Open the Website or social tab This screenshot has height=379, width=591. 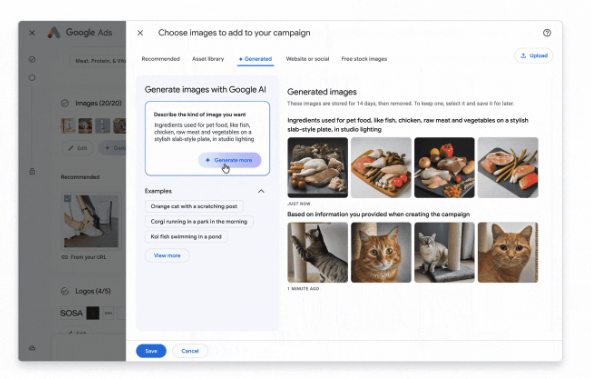pyautogui.click(x=307, y=59)
